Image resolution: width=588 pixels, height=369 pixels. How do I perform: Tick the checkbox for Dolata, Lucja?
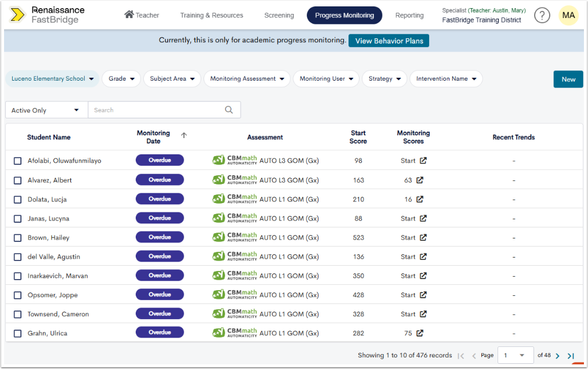pos(17,200)
